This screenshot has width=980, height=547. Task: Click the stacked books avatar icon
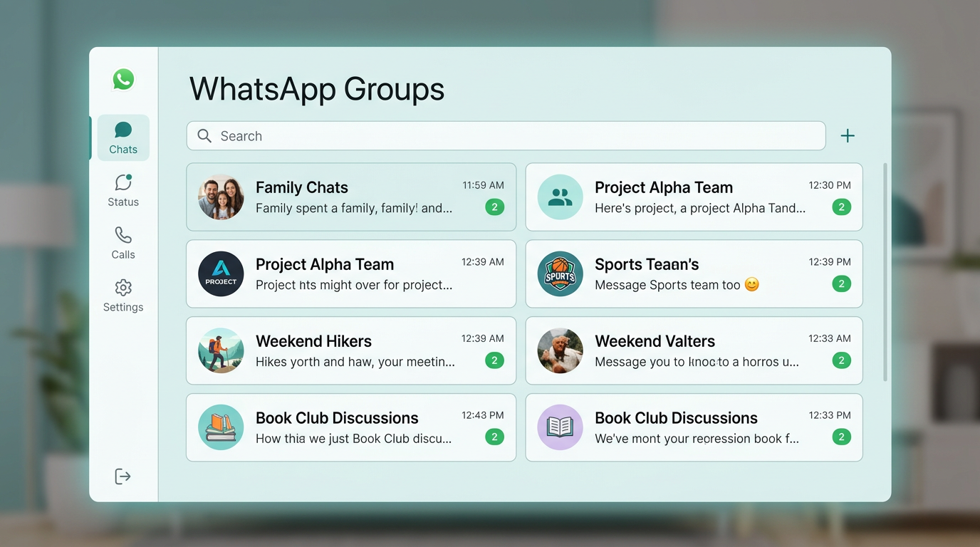coord(221,428)
